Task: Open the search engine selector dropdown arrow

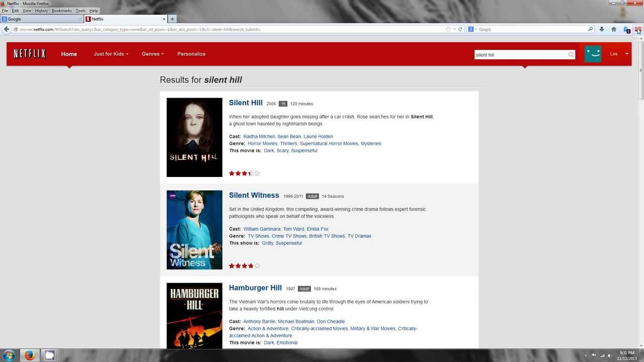Action: coord(475,30)
